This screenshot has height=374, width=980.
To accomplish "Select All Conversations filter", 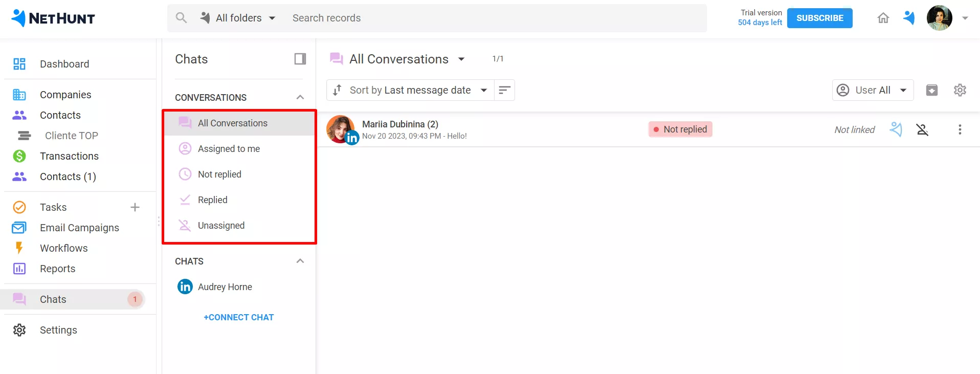I will 239,123.
